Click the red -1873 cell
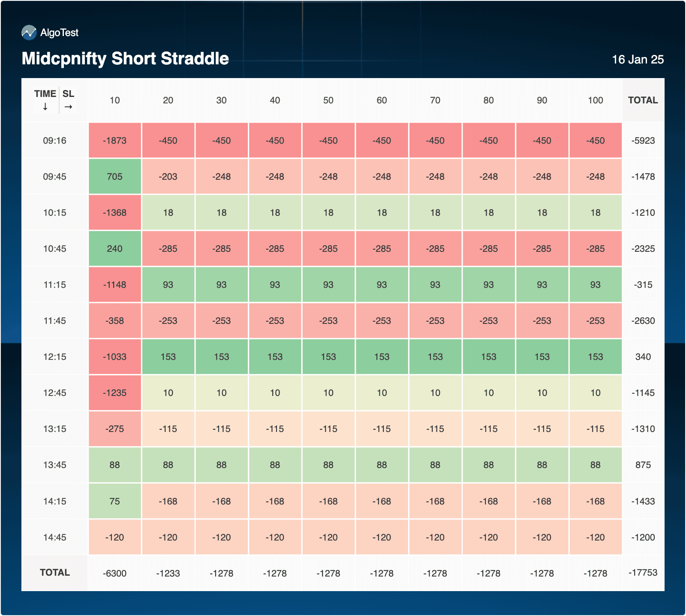686x616 pixels. coord(114,141)
